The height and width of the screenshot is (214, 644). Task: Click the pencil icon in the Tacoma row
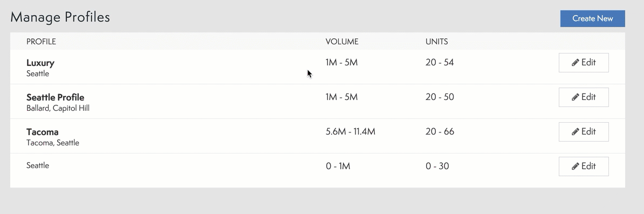pos(576,132)
